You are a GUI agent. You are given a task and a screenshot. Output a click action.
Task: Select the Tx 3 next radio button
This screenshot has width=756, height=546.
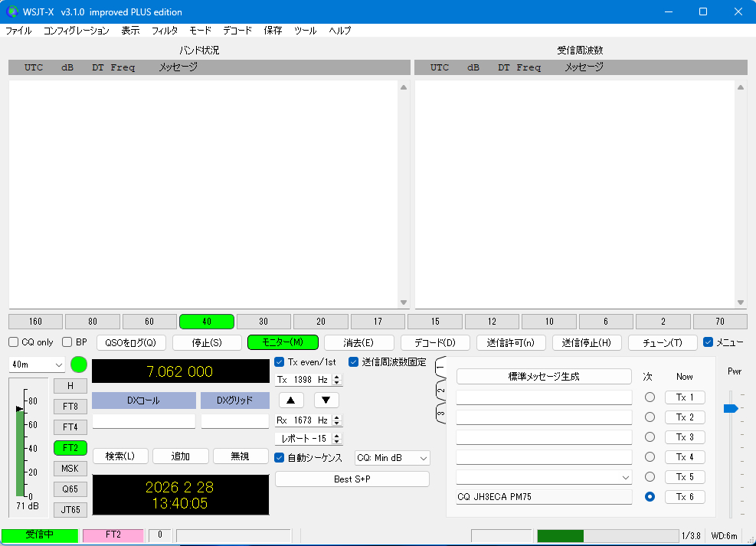click(x=650, y=437)
